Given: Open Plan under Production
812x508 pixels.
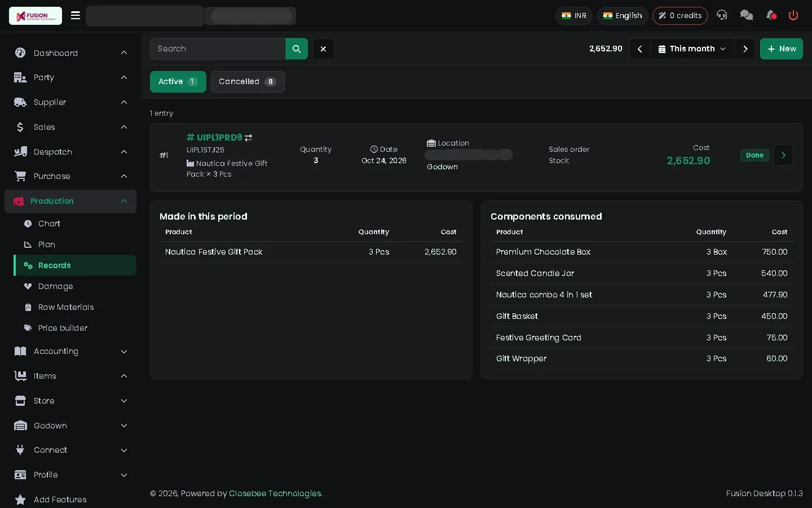Looking at the screenshot, I should (74, 244).
